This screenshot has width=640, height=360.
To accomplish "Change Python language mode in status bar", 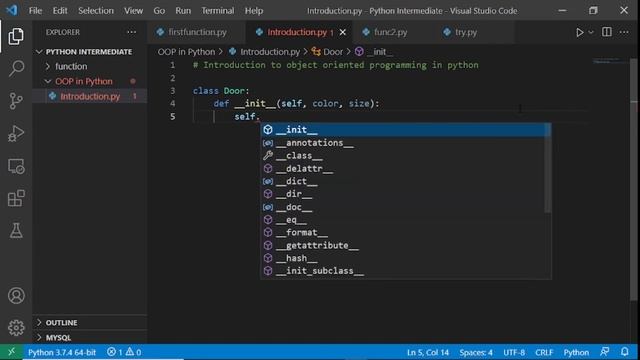I will coord(576,352).
